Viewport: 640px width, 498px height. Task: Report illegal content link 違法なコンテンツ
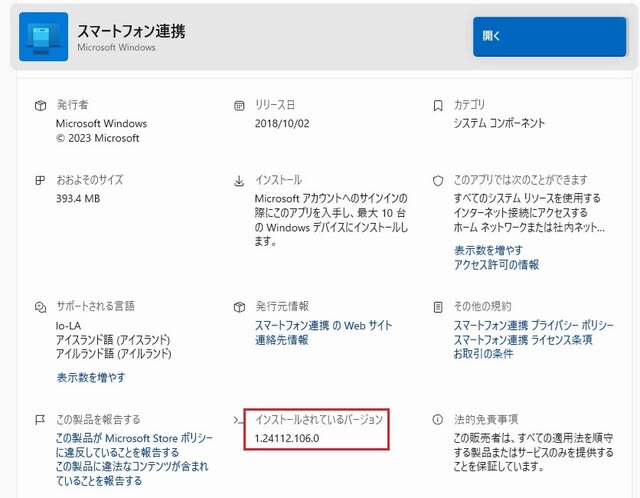coord(132,474)
